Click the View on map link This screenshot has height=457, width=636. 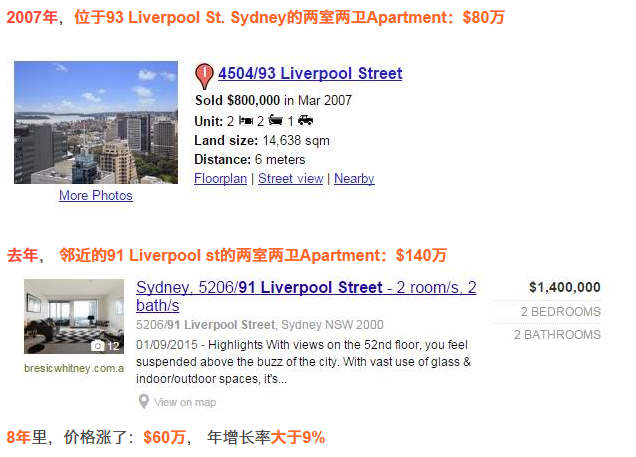point(185,402)
